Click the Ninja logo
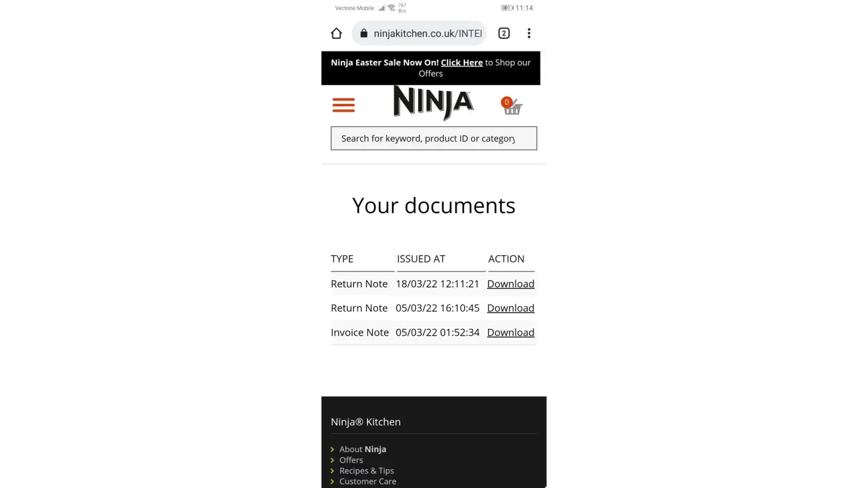Screen dimensions: 868x488 pos(433,102)
